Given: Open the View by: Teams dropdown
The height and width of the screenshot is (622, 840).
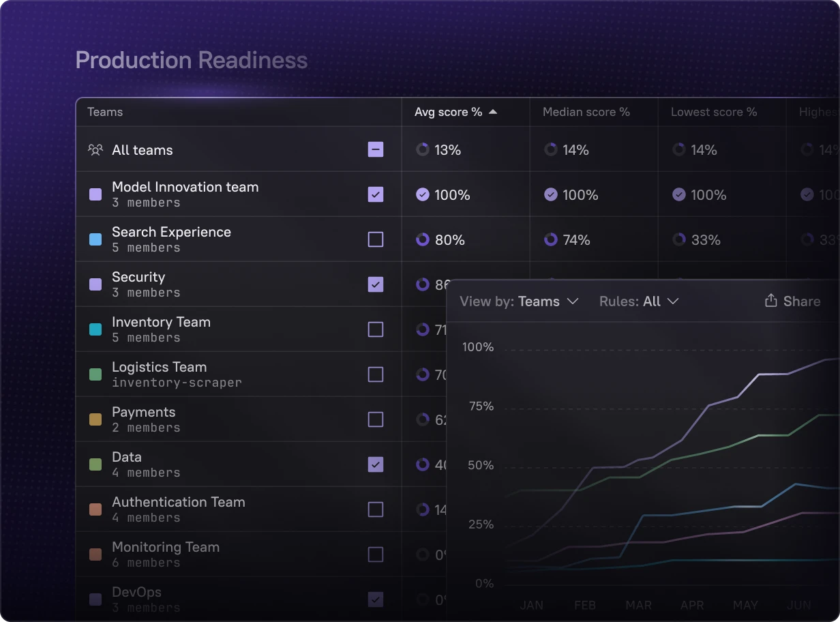Looking at the screenshot, I should tap(519, 301).
